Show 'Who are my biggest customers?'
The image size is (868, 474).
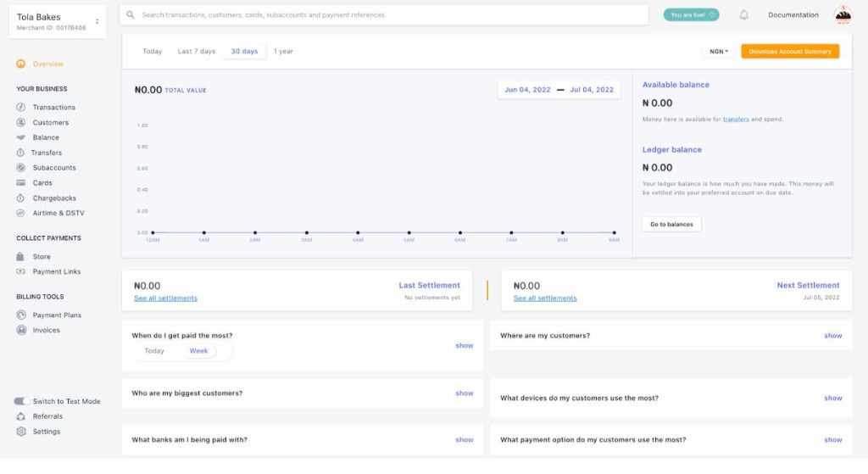coord(464,393)
